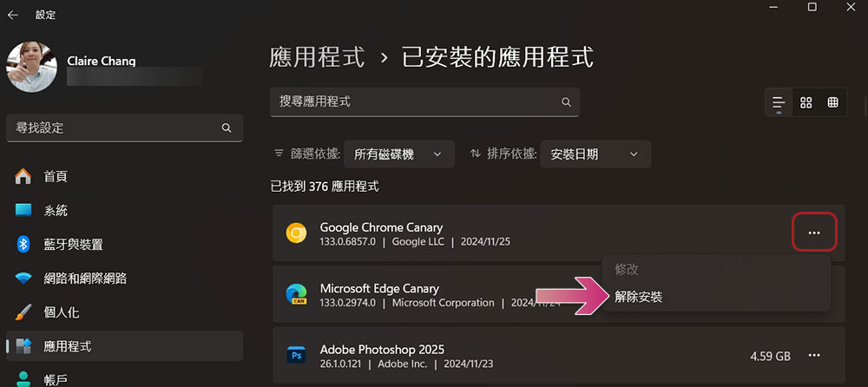Click the magnifier icon in the app search box
Image resolution: width=868 pixels, height=387 pixels.
(566, 102)
